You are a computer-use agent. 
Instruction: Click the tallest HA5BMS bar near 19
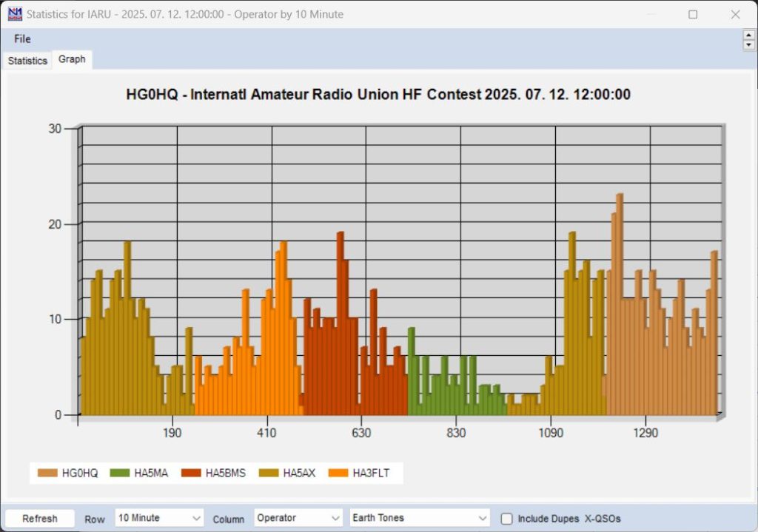[x=341, y=323]
